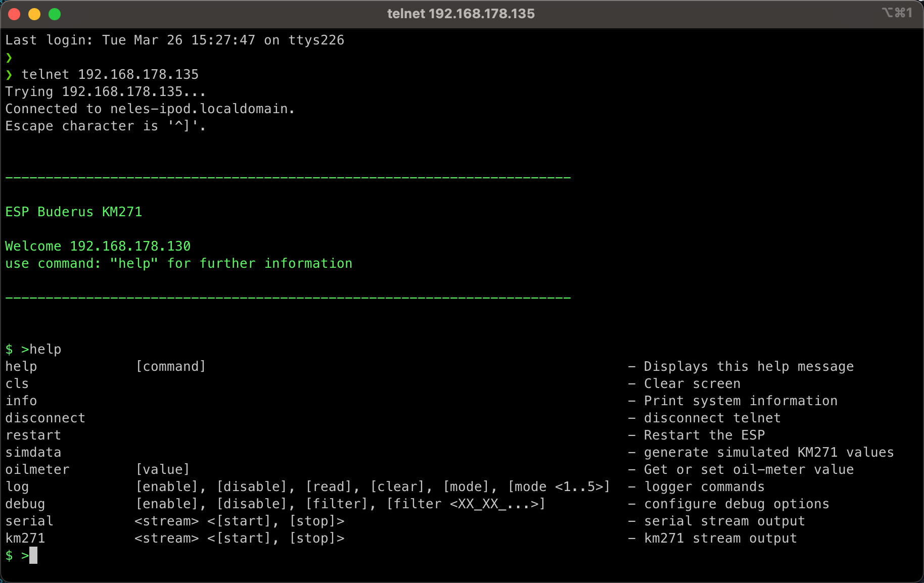Click 'Connected to neles-ipod.localdomain.' line

150,109
